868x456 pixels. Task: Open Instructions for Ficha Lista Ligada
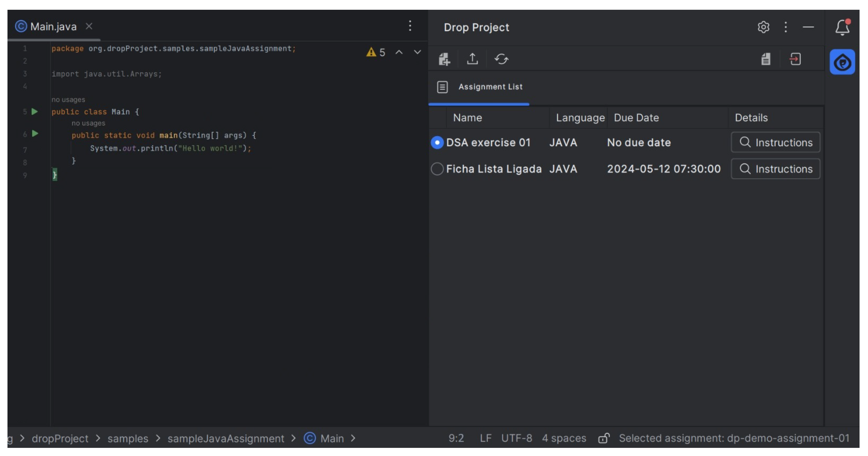pyautogui.click(x=775, y=169)
